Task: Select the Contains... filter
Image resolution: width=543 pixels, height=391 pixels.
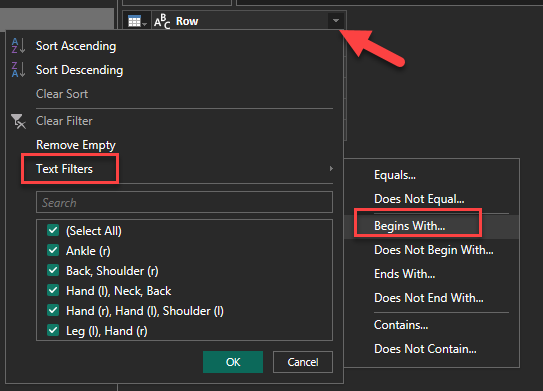Action: pyautogui.click(x=401, y=325)
